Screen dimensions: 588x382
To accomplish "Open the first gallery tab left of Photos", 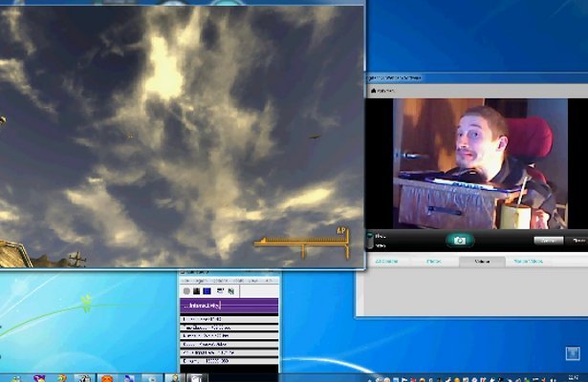I will point(386,262).
